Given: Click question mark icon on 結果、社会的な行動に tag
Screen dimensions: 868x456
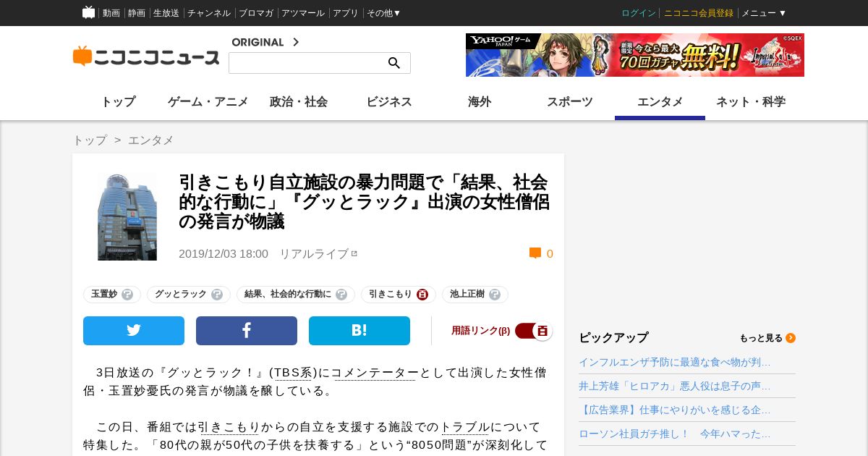Looking at the screenshot, I should (x=341, y=295).
